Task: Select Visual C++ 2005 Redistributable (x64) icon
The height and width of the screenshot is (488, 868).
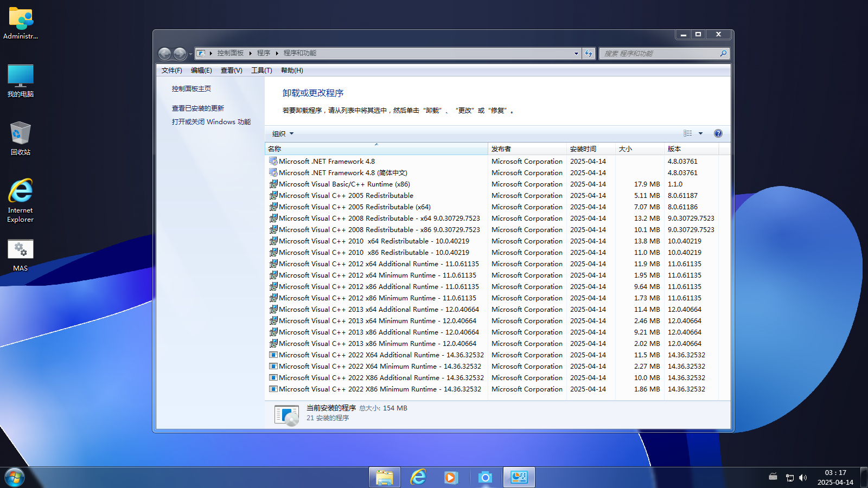Action: (273, 207)
